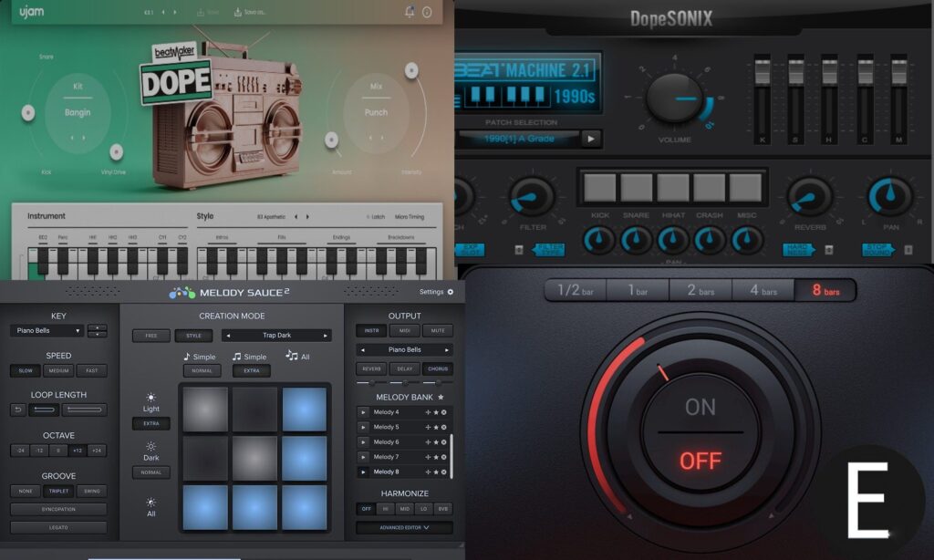Screen dimensions: 934x560
Task: Favorite Melody 6 with the star icon
Action: click(x=436, y=442)
